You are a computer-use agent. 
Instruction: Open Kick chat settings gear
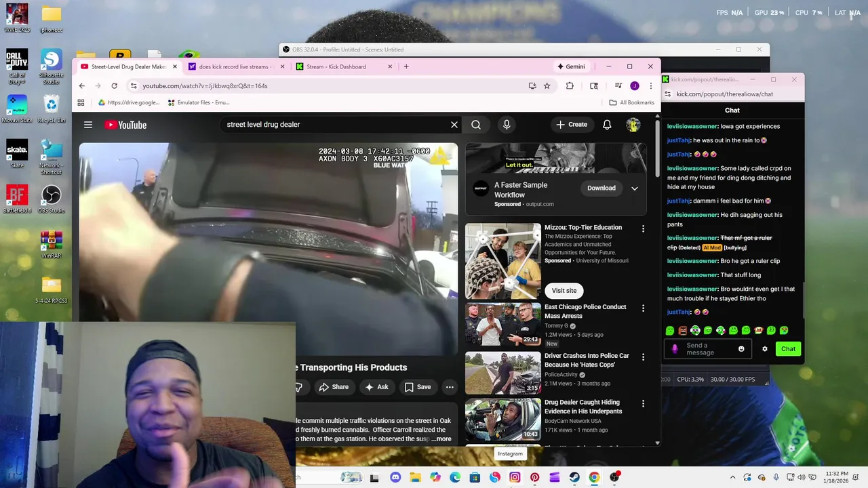click(x=765, y=349)
